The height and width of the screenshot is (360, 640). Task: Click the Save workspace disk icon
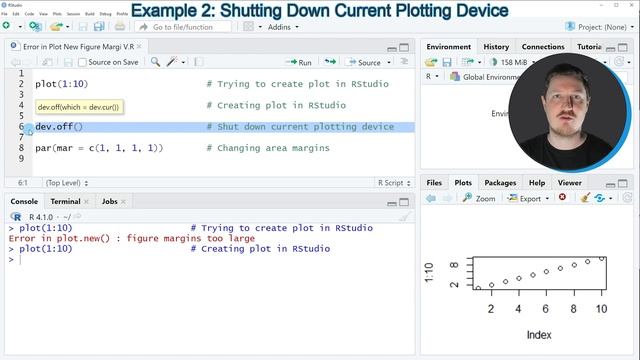coord(447,62)
